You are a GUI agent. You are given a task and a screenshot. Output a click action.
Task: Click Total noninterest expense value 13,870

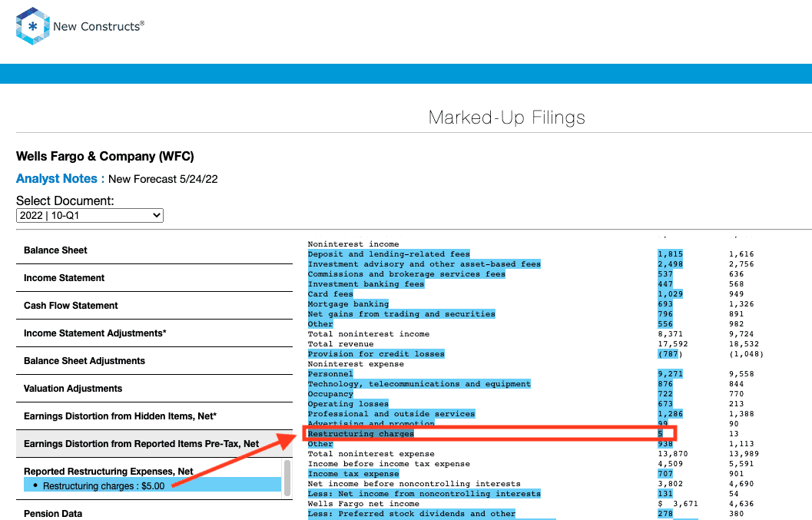673,454
